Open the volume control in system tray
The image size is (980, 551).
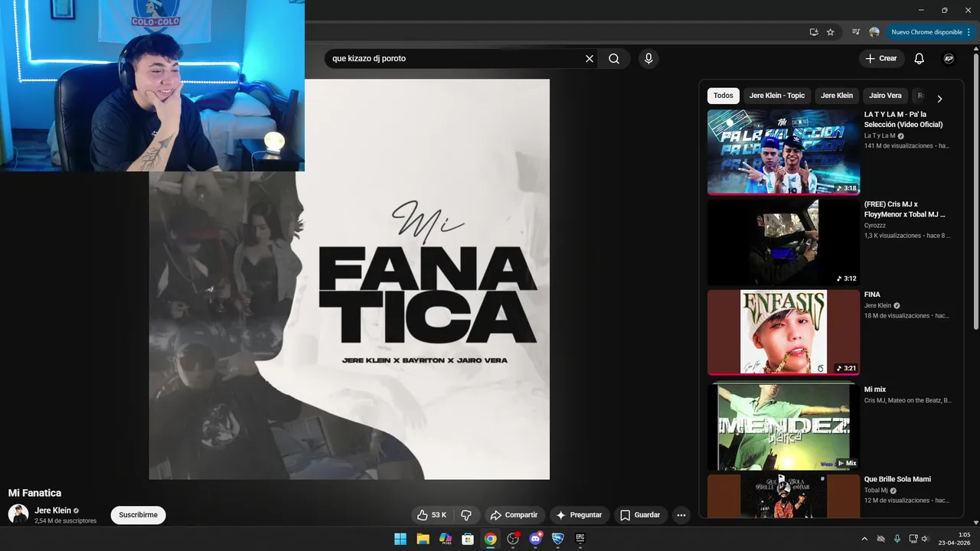click(x=925, y=539)
